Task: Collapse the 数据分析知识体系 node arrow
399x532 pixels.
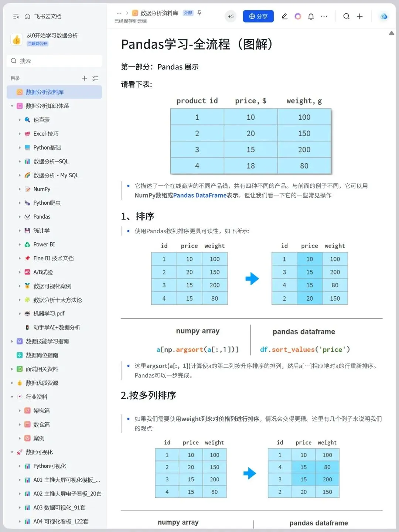Action: pos(12,106)
